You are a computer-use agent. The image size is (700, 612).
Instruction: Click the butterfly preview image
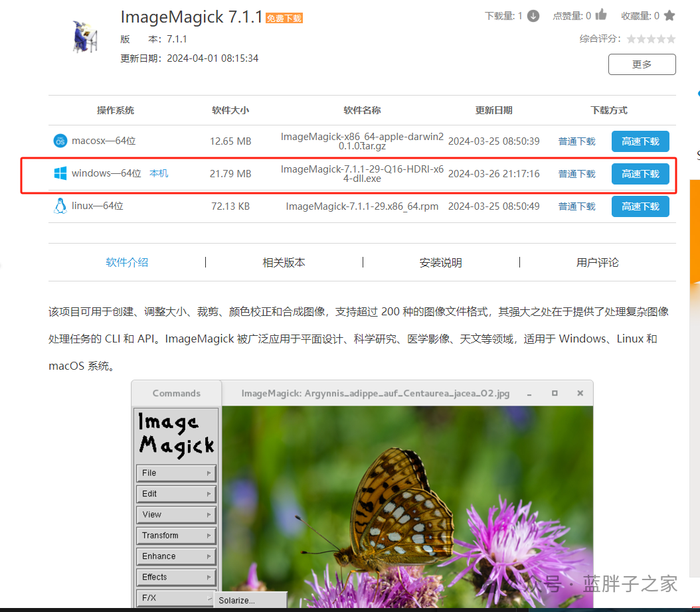pyautogui.click(x=406, y=504)
